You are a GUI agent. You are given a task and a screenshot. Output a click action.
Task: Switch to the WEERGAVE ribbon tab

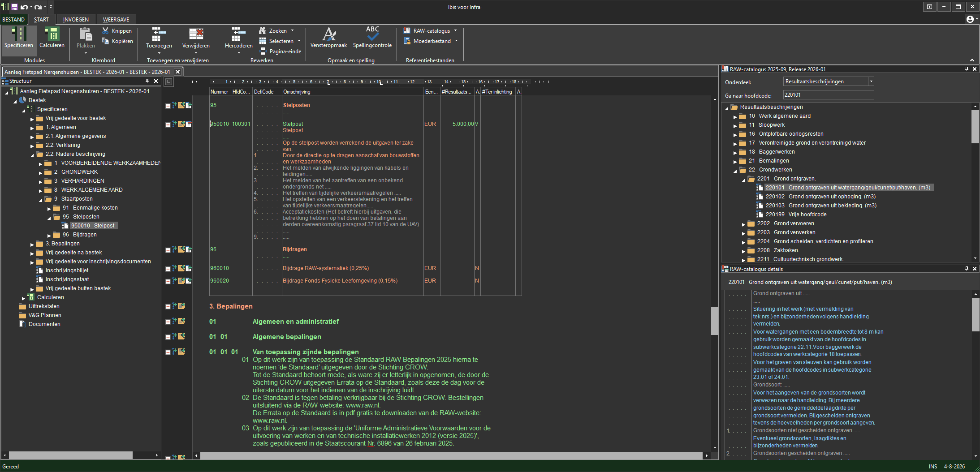116,19
